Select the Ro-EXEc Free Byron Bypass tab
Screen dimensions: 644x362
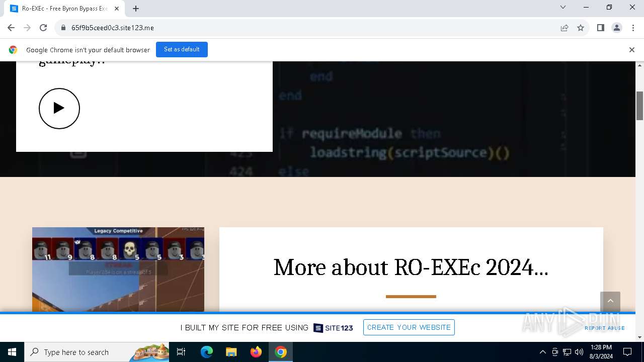64,9
